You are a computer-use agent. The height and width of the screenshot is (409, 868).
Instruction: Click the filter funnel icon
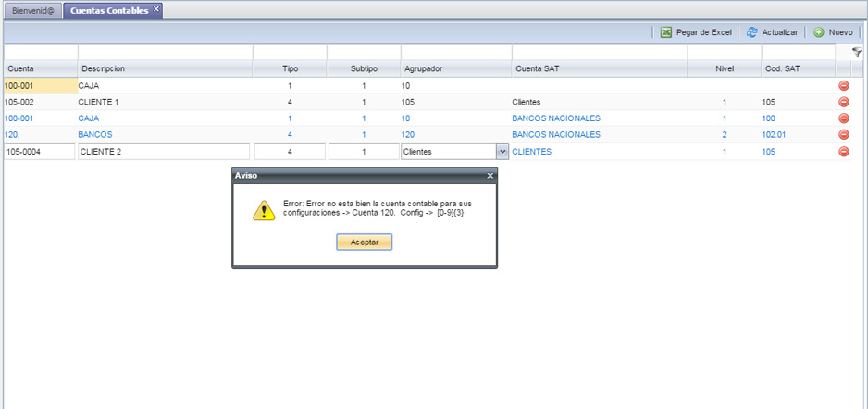pos(856,53)
